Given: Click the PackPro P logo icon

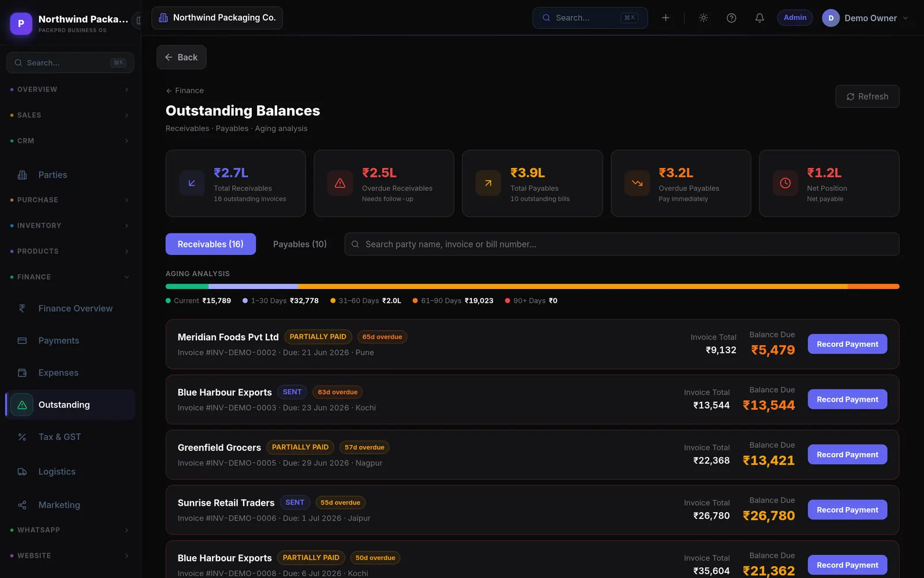Looking at the screenshot, I should click(21, 24).
